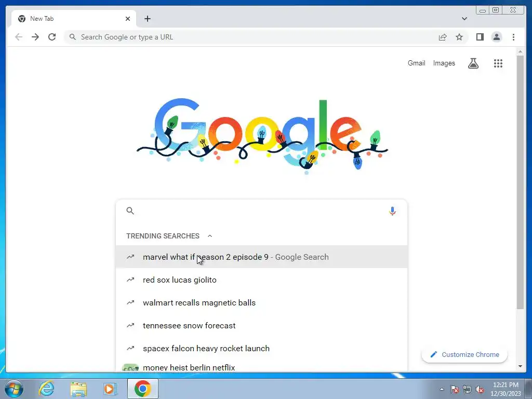532x399 pixels.
Task: Open the Windows Start button
Action: pyautogui.click(x=14, y=389)
